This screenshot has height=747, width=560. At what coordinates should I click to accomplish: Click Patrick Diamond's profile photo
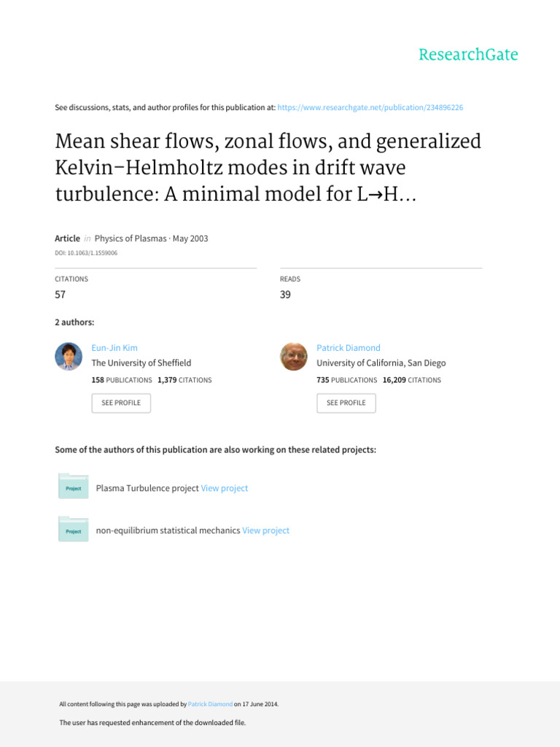[294, 357]
